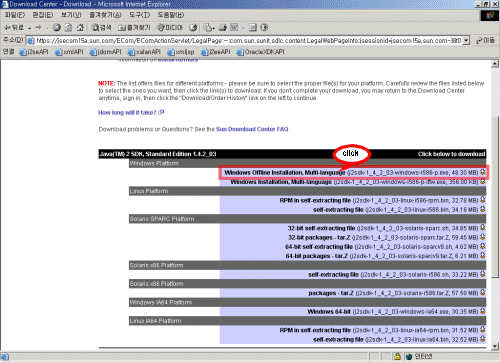Click download icon for Windows 64-bit ia64.exe row
Screen dimensions: 500x363
pyautogui.click(x=482, y=311)
